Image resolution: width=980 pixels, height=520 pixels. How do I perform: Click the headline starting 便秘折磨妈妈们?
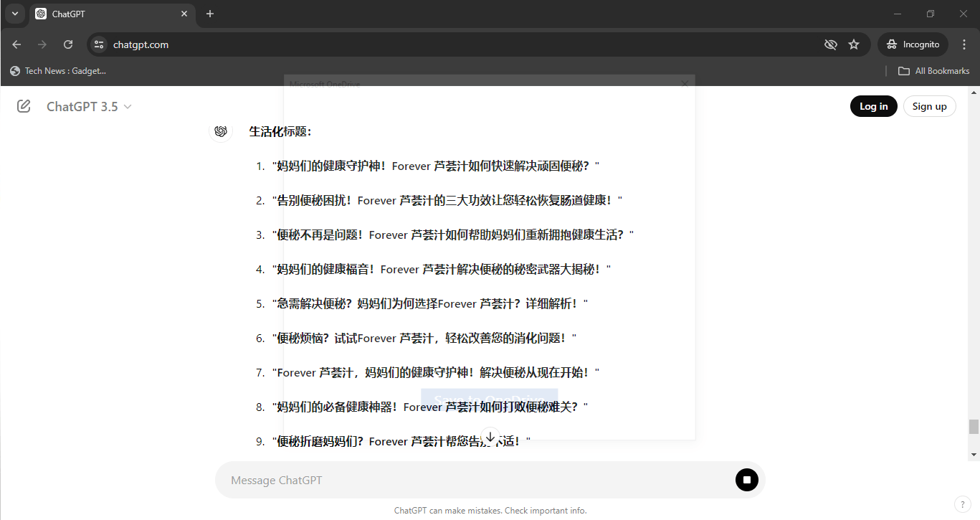tap(401, 441)
